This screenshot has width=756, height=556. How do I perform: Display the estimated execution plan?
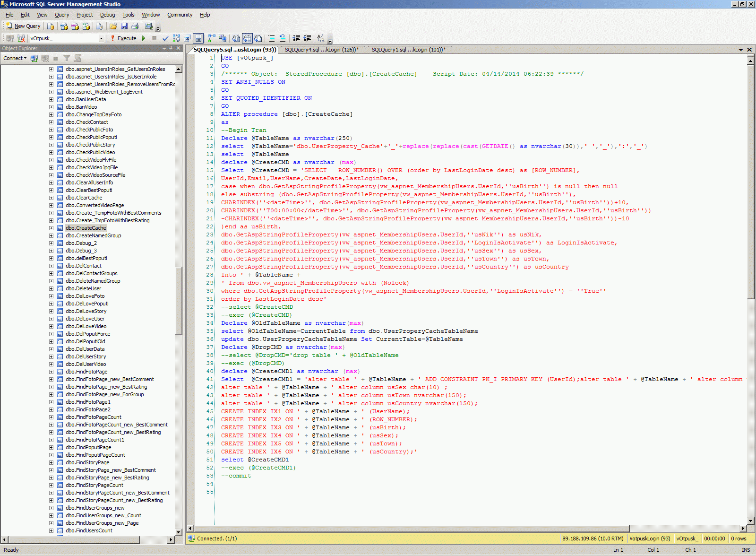(177, 38)
